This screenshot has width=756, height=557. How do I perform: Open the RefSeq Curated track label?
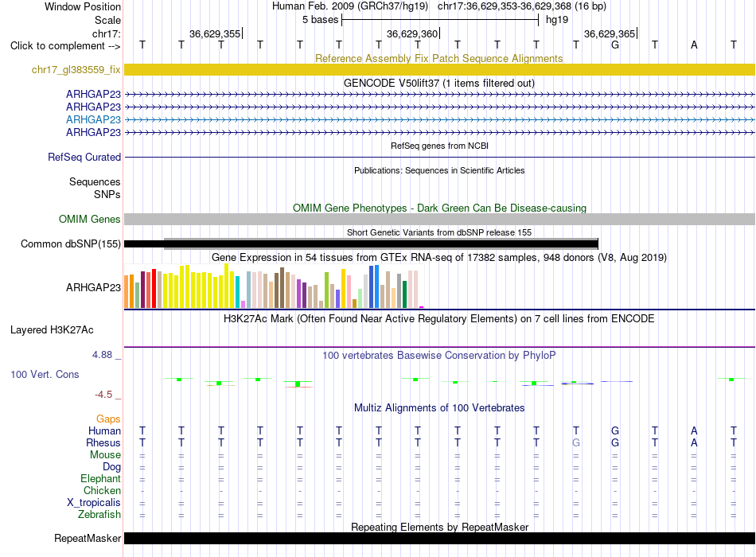coord(84,158)
